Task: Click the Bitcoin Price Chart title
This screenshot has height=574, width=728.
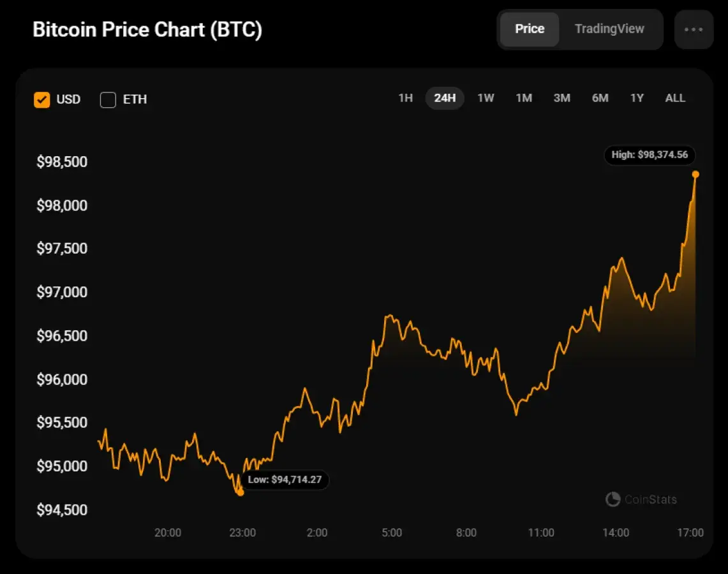Action: 148,29
